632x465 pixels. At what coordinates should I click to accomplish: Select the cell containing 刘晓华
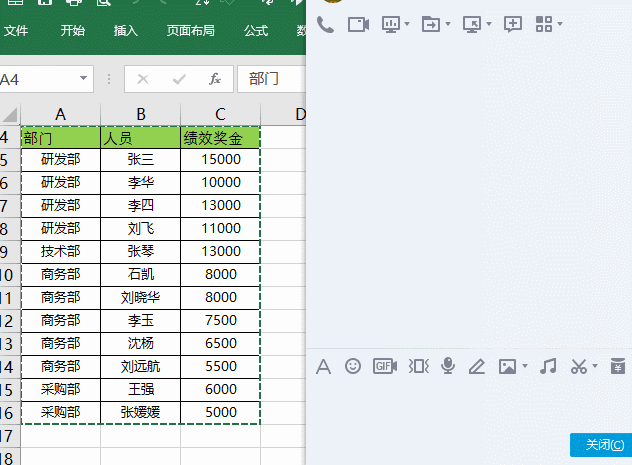141,298
